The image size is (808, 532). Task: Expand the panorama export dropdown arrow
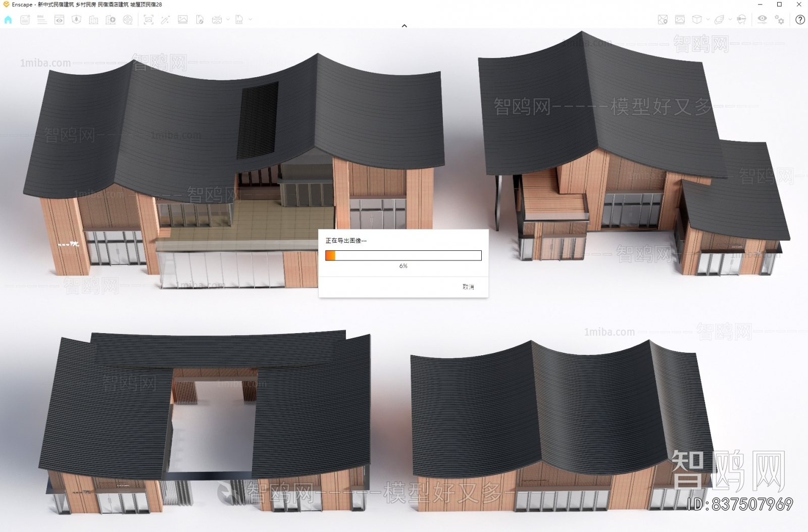(228, 20)
